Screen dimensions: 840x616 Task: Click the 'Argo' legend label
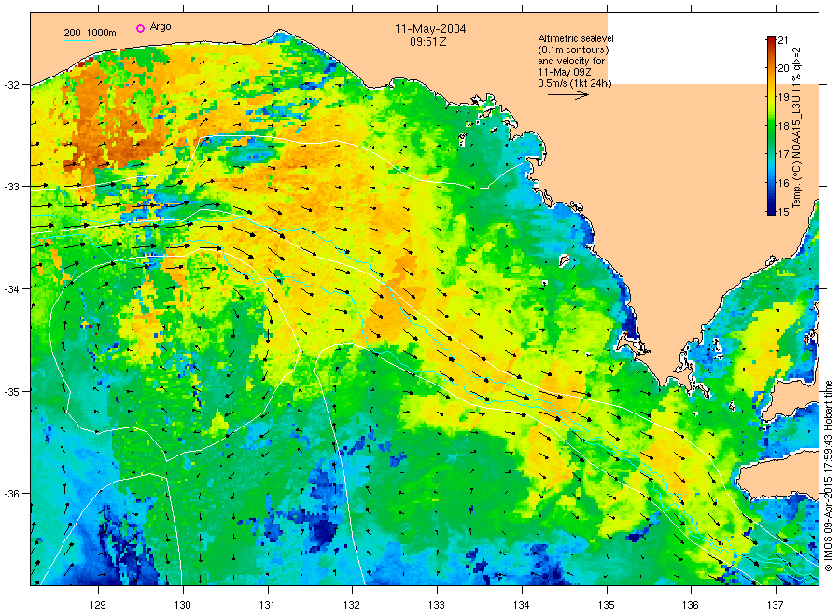coord(161,27)
